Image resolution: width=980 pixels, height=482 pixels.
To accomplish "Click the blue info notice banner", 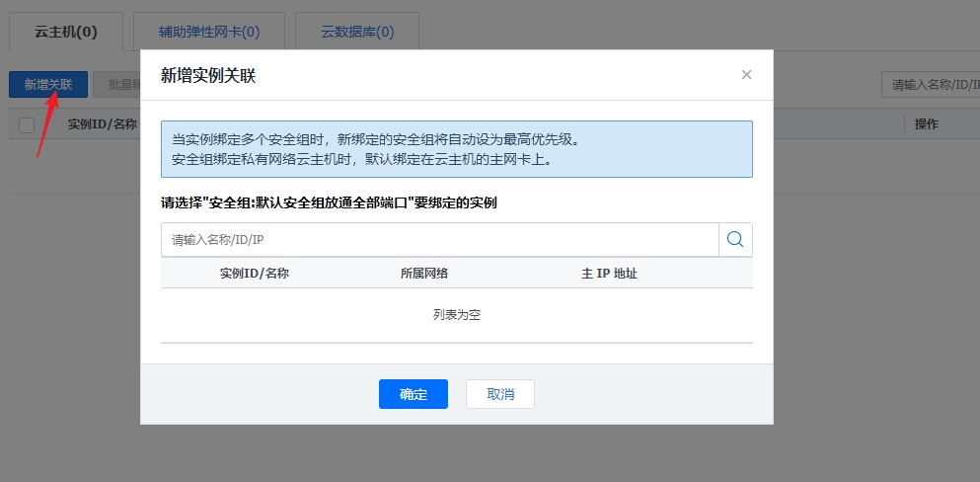I will 456,149.
